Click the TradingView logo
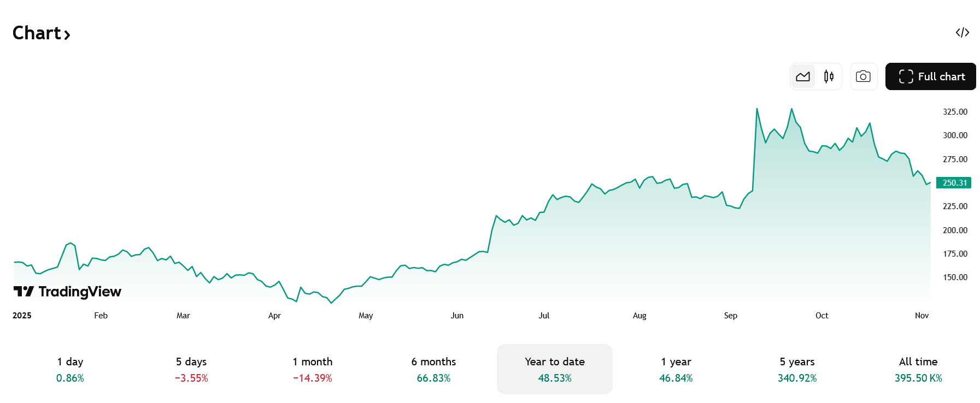Screen dimensions: 980x403 click(x=67, y=292)
